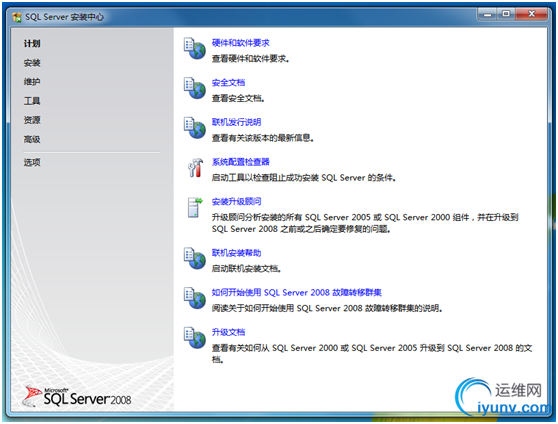
Task: Click the globe icon beside 升级文档
Action: [195, 337]
